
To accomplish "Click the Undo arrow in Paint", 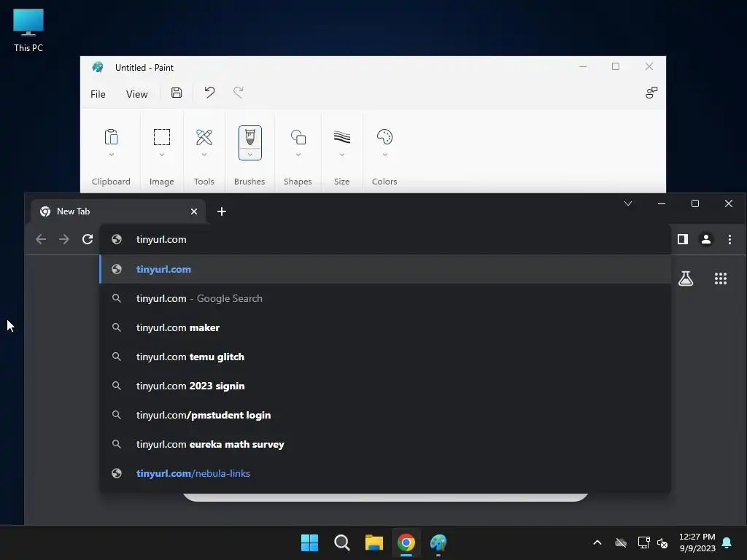I will click(x=209, y=93).
